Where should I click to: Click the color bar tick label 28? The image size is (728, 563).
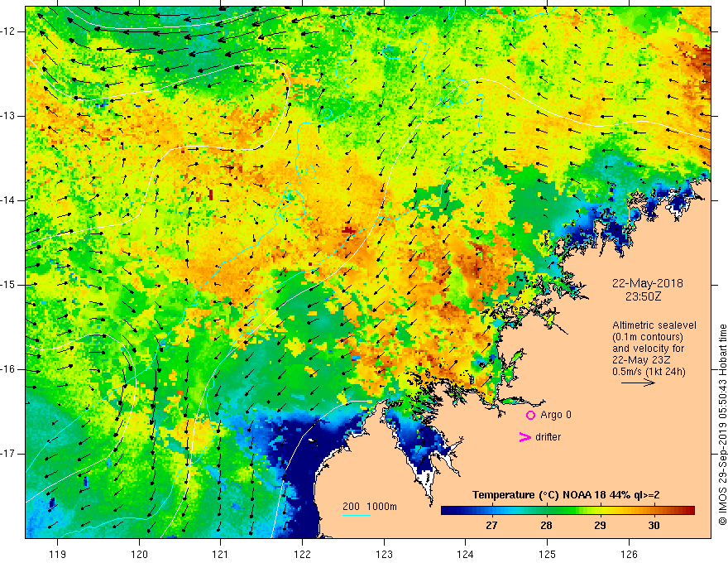tap(546, 526)
